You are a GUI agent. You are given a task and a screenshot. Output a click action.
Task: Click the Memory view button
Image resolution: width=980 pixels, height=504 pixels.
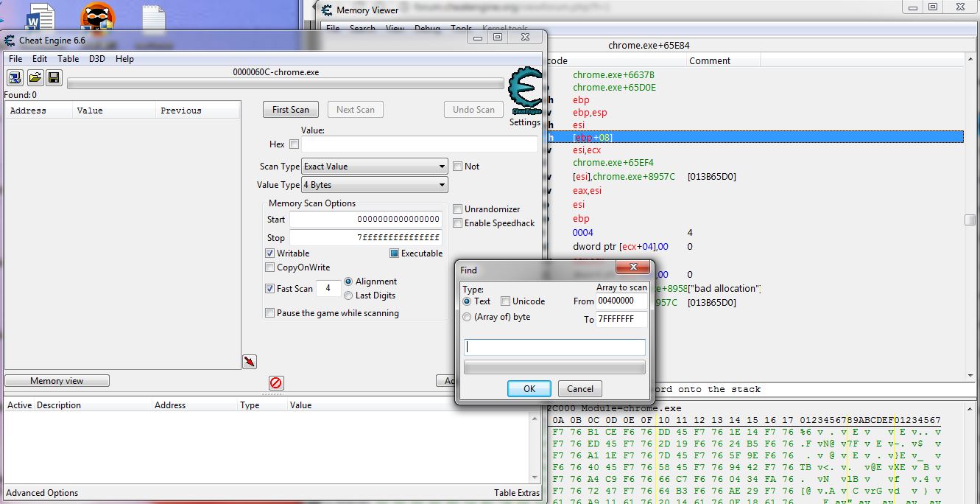coord(57,381)
